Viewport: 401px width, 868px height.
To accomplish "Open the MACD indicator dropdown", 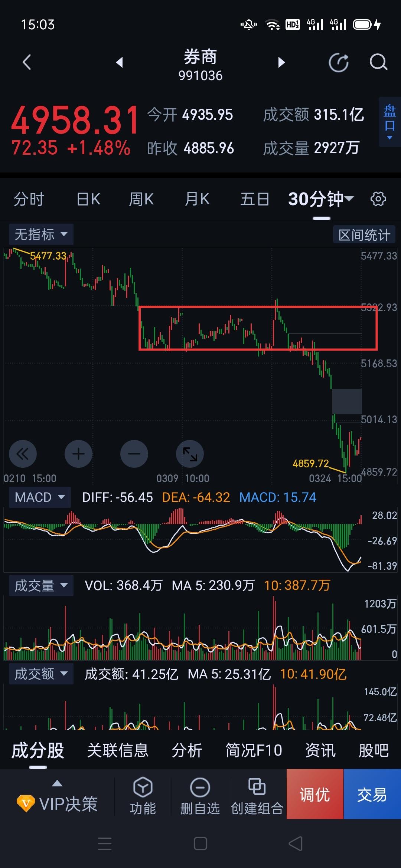I will point(40,497).
